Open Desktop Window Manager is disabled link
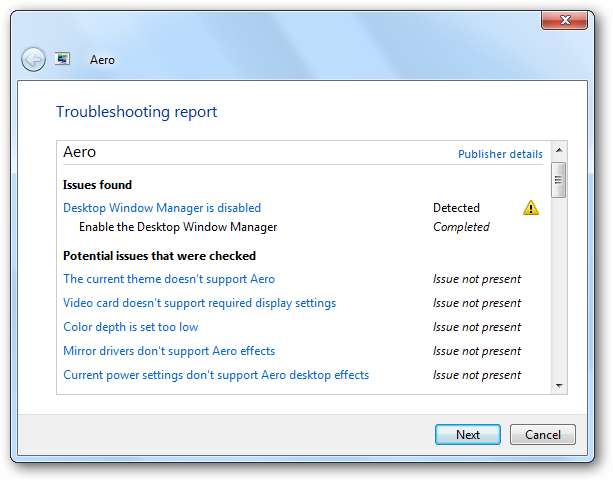Viewport: 613px width, 481px height. (x=162, y=208)
